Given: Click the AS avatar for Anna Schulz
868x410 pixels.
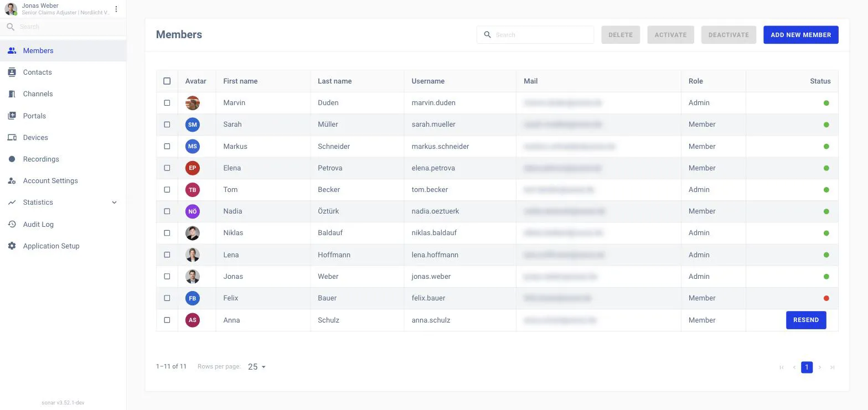Looking at the screenshot, I should pyautogui.click(x=192, y=320).
